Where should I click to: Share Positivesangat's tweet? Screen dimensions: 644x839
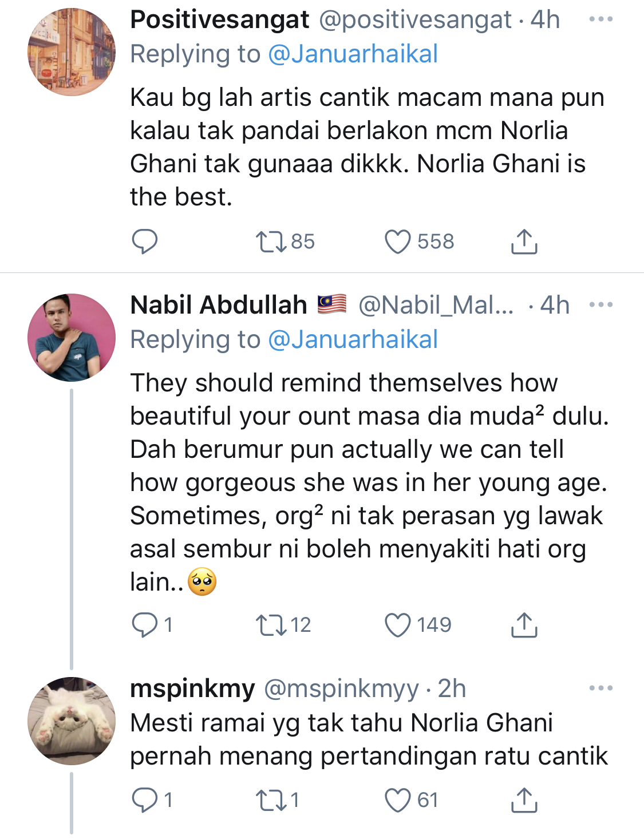coord(524,242)
